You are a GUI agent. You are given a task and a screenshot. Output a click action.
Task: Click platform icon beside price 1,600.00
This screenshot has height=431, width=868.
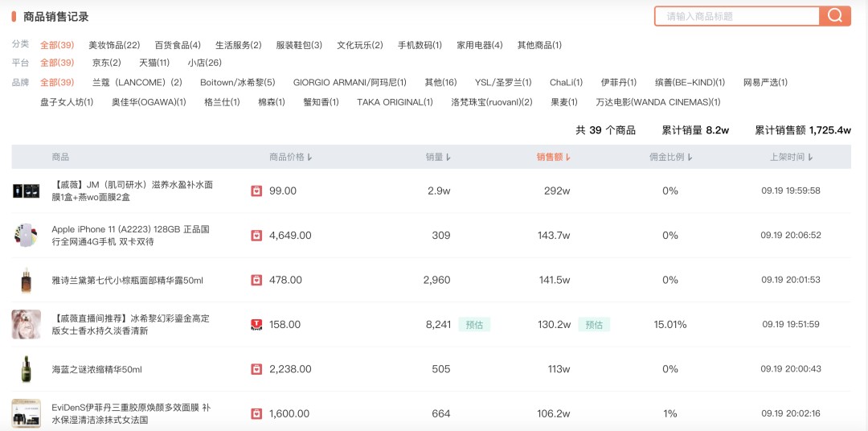tap(256, 413)
